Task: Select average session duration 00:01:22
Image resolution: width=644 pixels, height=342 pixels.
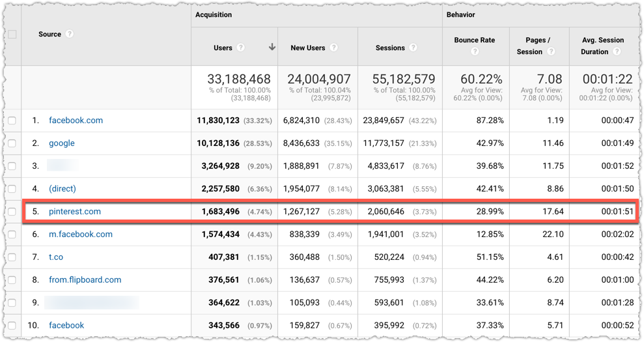Action: click(x=608, y=79)
